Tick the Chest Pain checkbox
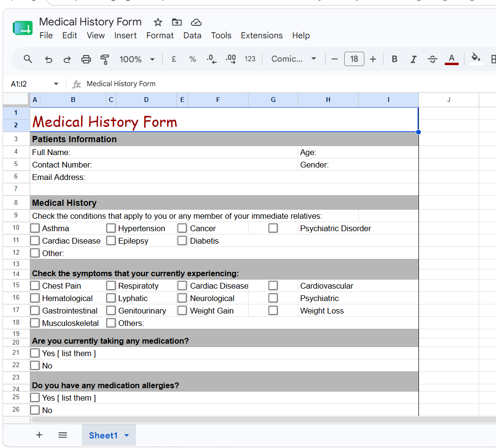496x448 pixels. (x=35, y=285)
